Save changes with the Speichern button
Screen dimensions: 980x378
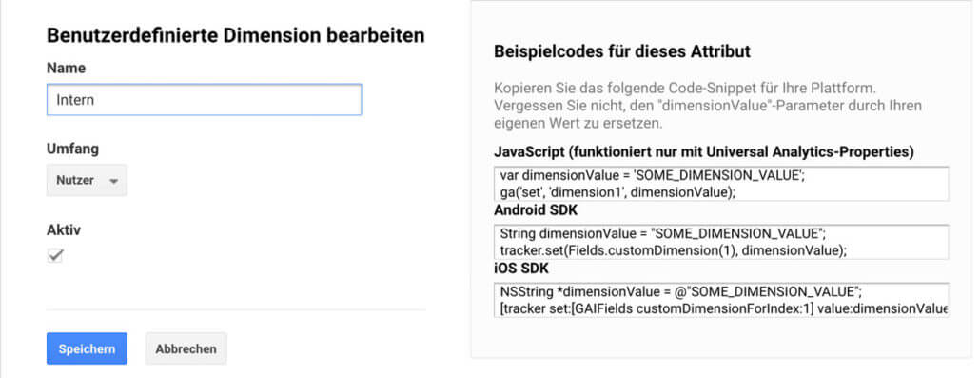click(87, 348)
